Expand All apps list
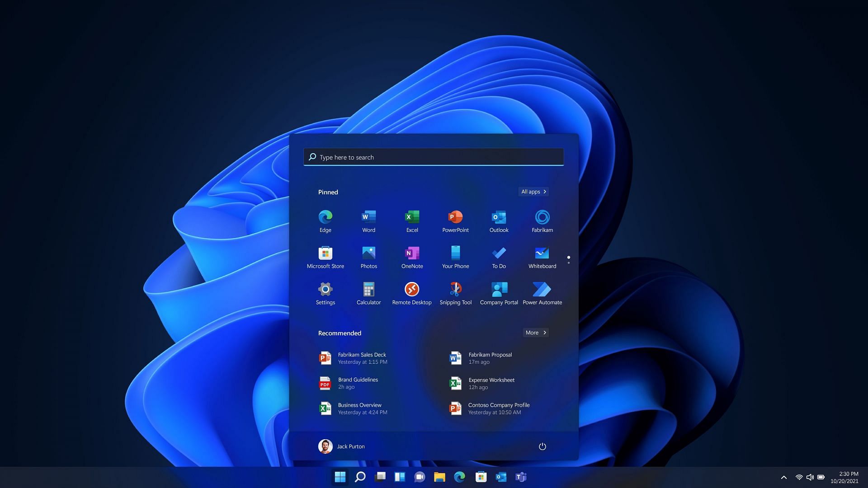This screenshot has height=488, width=868. coord(533,192)
